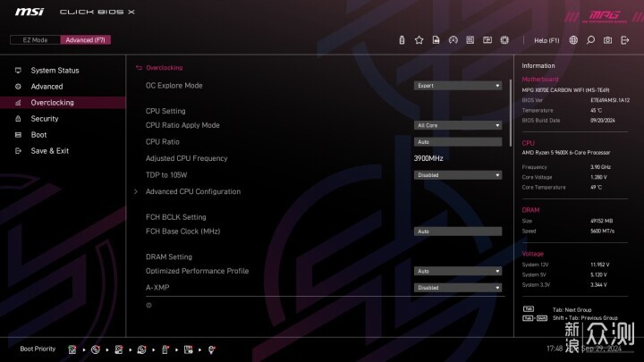
Task: Click the profile file icon in top toolbar
Action: click(436, 40)
